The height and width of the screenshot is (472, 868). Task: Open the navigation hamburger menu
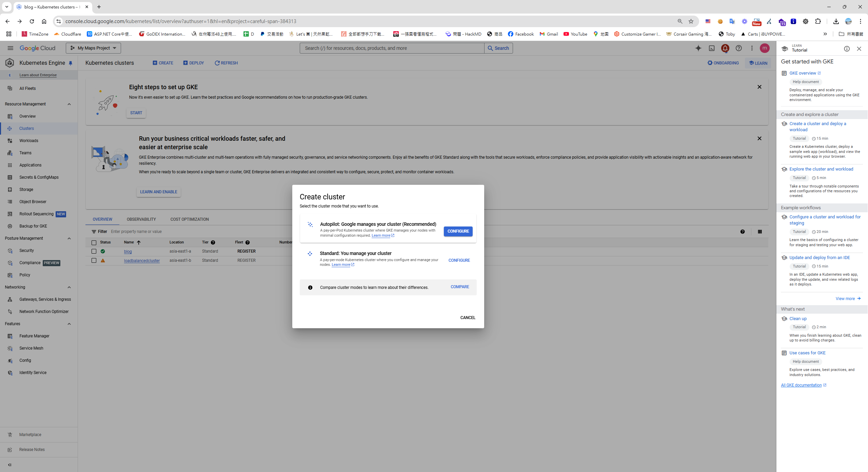point(10,48)
